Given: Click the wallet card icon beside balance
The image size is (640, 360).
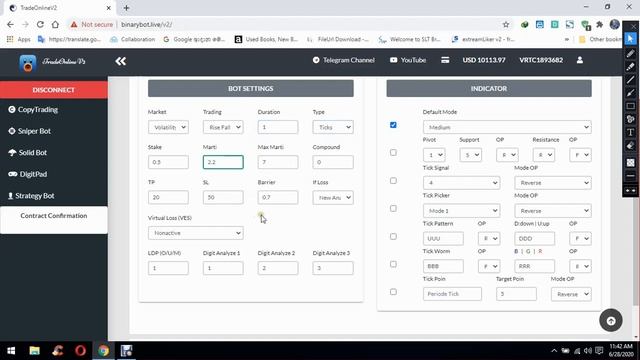Looking at the screenshot, I should point(445,60).
